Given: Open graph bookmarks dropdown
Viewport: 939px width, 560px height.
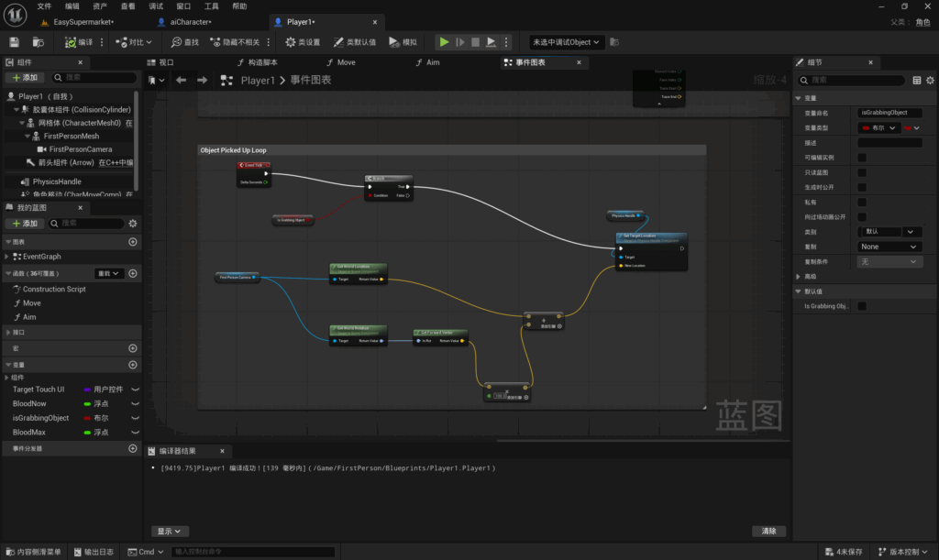Looking at the screenshot, I should [x=156, y=80].
